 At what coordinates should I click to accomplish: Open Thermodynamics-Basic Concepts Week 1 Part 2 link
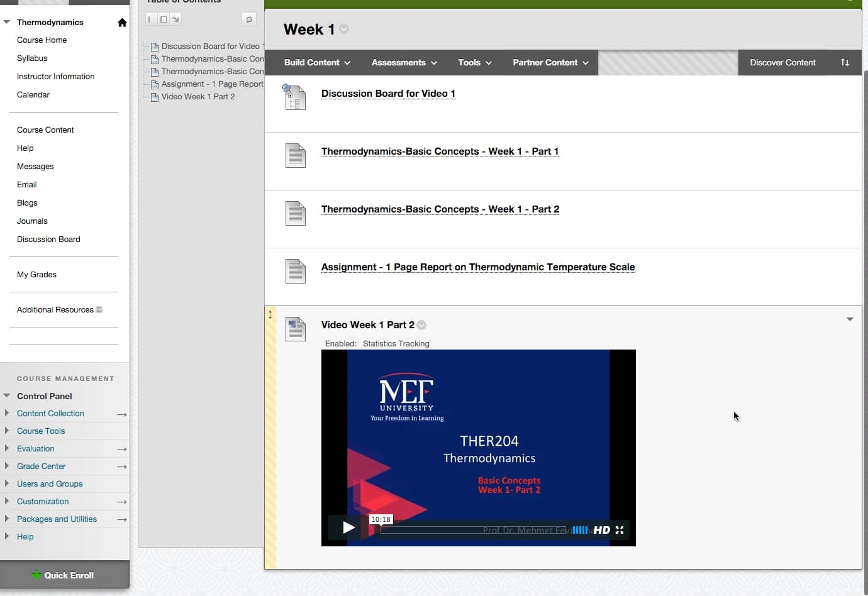click(440, 209)
